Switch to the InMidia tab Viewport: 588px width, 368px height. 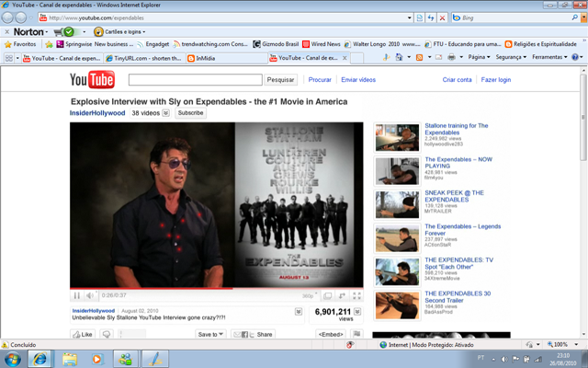point(226,58)
